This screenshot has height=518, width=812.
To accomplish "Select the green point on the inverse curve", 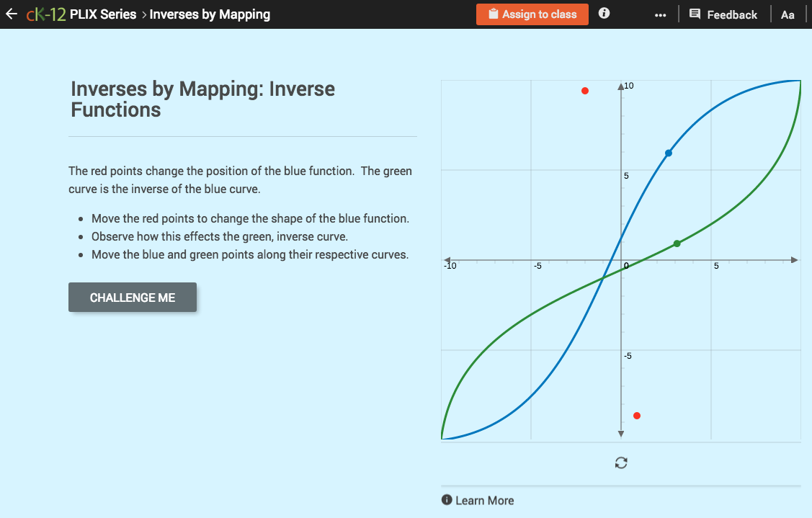I will 677,244.
